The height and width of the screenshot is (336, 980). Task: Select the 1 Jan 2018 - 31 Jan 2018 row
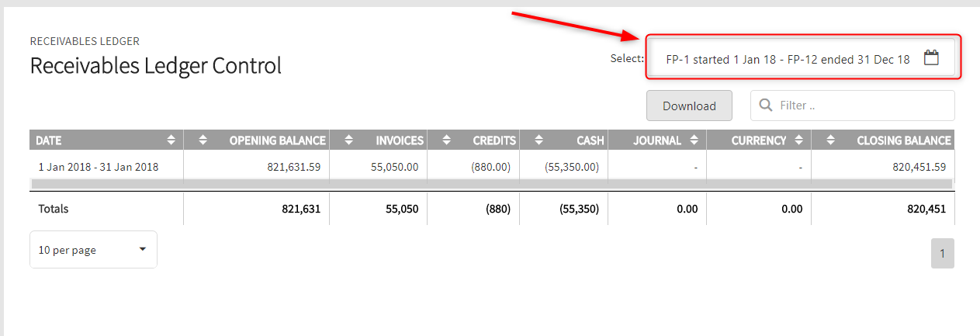(492, 166)
